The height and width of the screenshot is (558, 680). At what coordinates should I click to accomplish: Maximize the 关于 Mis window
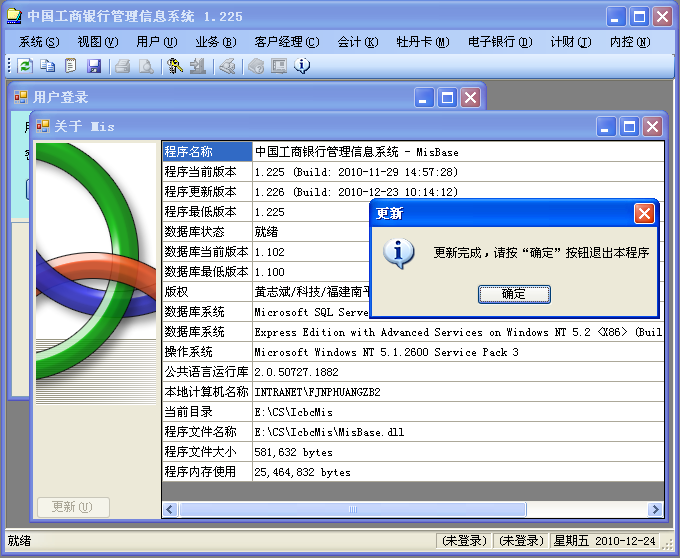click(x=629, y=127)
